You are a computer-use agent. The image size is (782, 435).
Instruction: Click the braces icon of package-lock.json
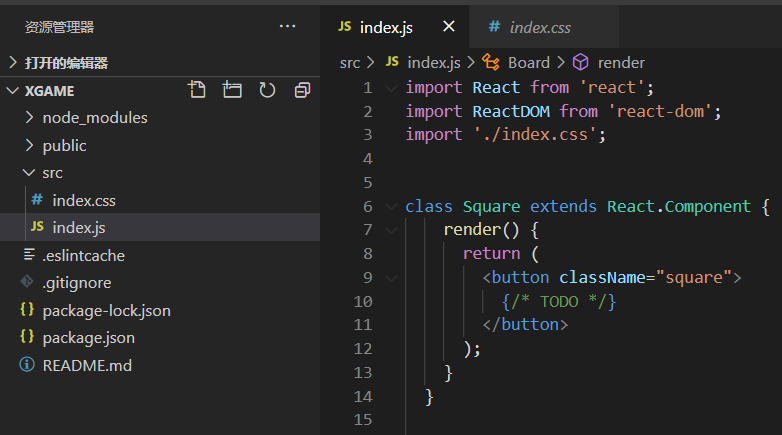click(x=27, y=309)
